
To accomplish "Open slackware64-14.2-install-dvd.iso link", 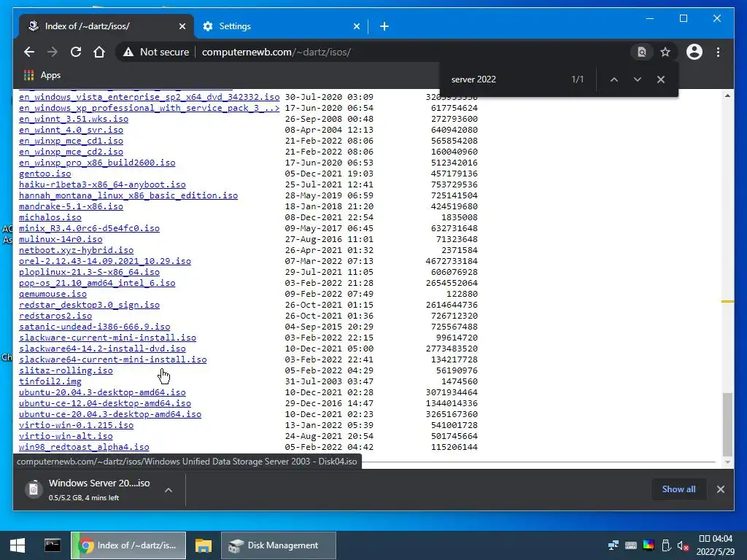I will pos(102,349).
